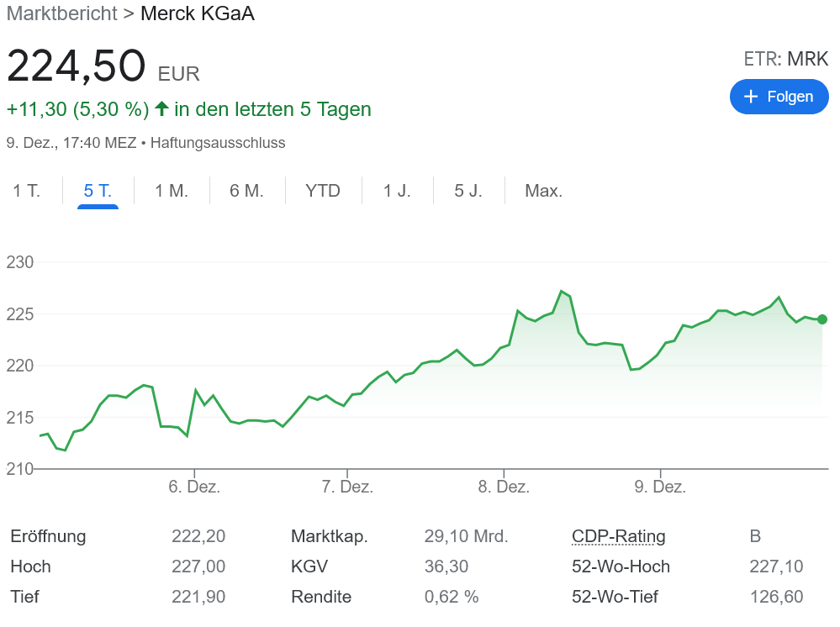Click the plus icon in the Folgen button

tap(751, 97)
